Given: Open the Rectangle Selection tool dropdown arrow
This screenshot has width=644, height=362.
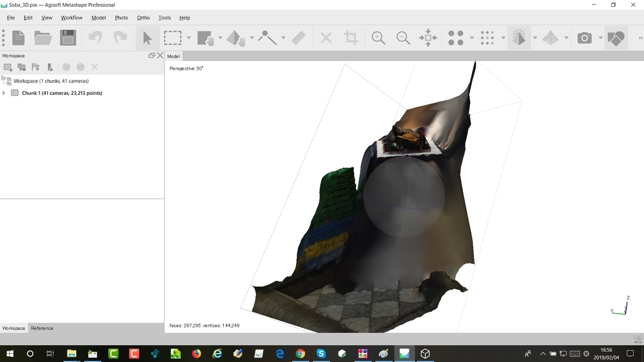Looking at the screenshot, I should (189, 38).
